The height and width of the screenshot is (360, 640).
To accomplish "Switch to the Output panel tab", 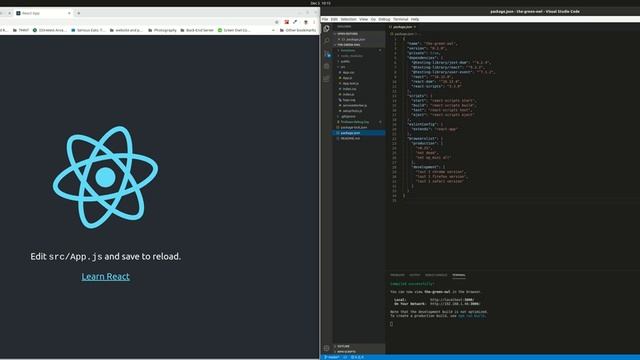I will pyautogui.click(x=415, y=275).
